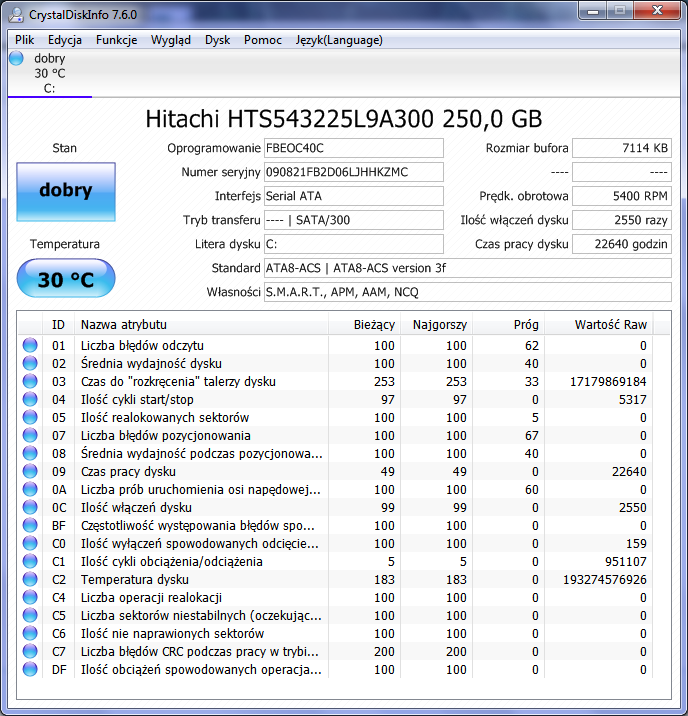Image resolution: width=688 pixels, height=716 pixels.
Task: Minimize the CrystalDiskInfo window
Action: click(593, 11)
